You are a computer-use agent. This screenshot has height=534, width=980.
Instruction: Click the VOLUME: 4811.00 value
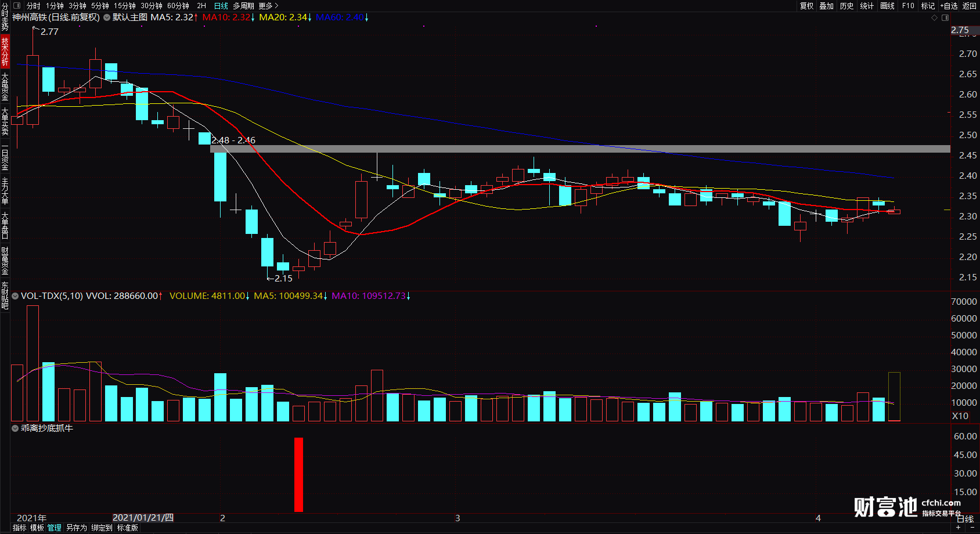coord(210,296)
